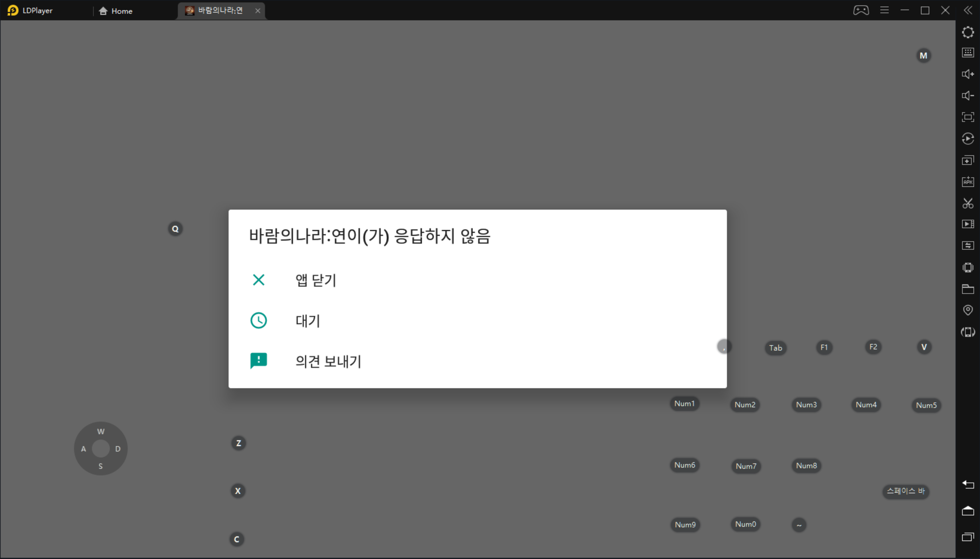Image resolution: width=980 pixels, height=559 pixels.
Task: Minimize the LDPlayer window
Action: click(905, 10)
